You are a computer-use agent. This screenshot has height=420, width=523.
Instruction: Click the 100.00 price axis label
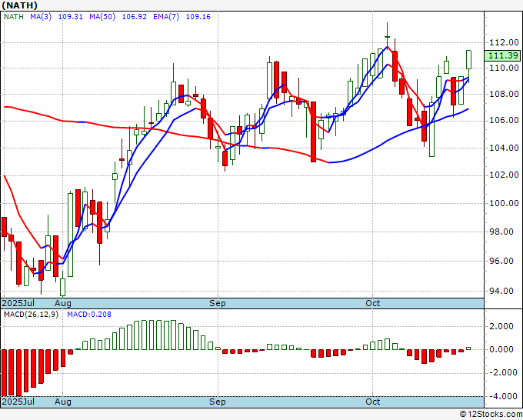[504, 203]
